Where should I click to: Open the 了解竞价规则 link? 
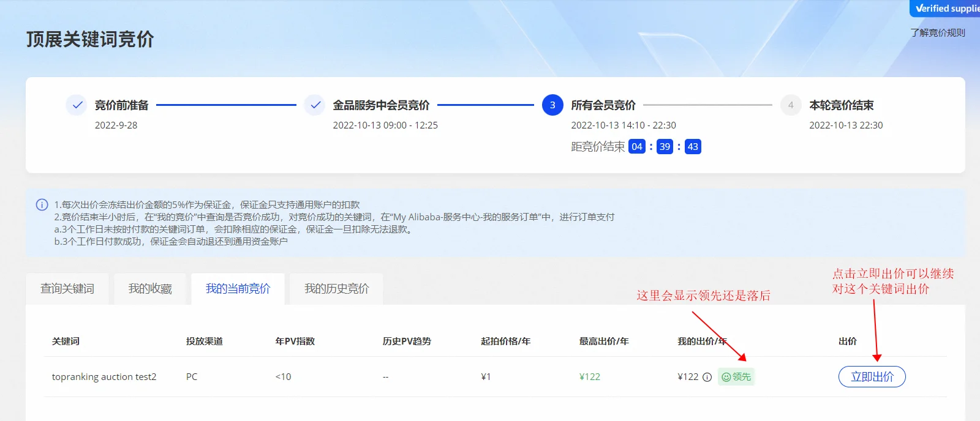(937, 32)
